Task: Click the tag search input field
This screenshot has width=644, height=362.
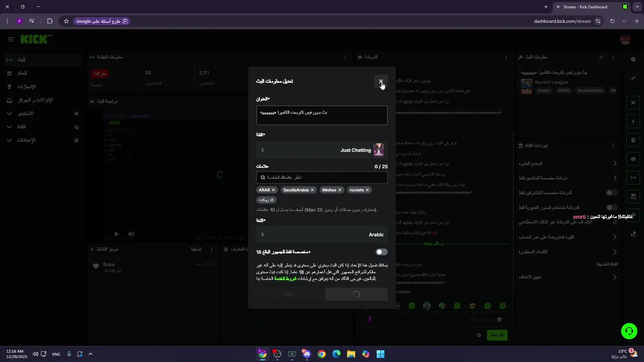Action: pos(322,177)
